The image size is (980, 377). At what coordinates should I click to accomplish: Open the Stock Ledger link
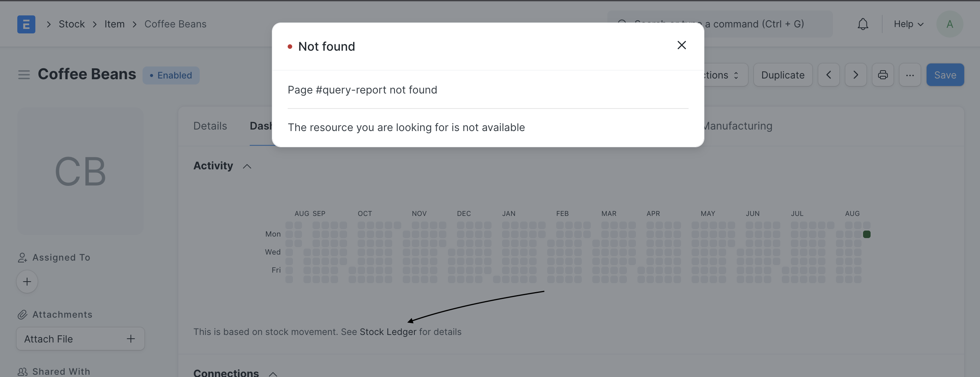[388, 332]
